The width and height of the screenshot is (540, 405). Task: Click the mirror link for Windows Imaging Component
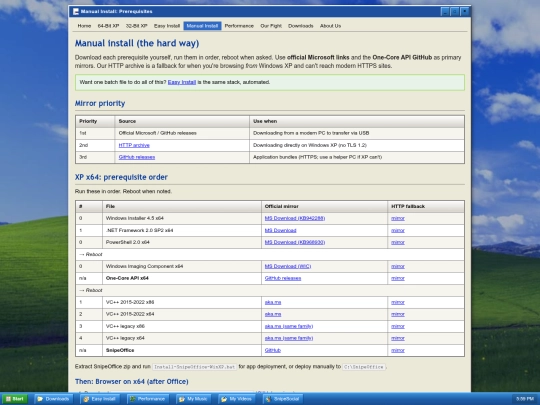398,266
